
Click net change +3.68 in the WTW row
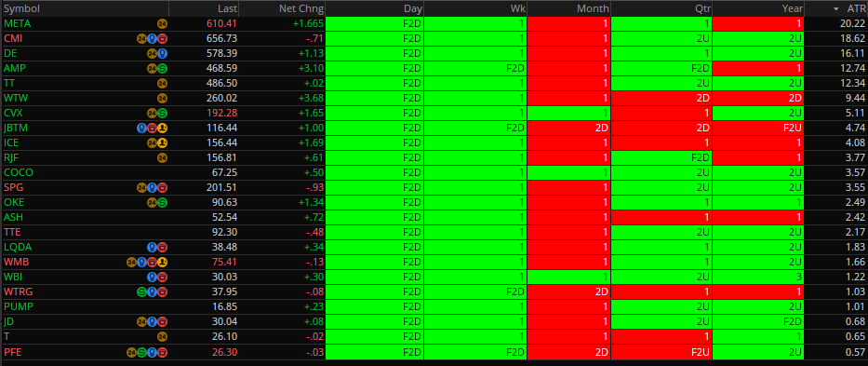[x=310, y=98]
